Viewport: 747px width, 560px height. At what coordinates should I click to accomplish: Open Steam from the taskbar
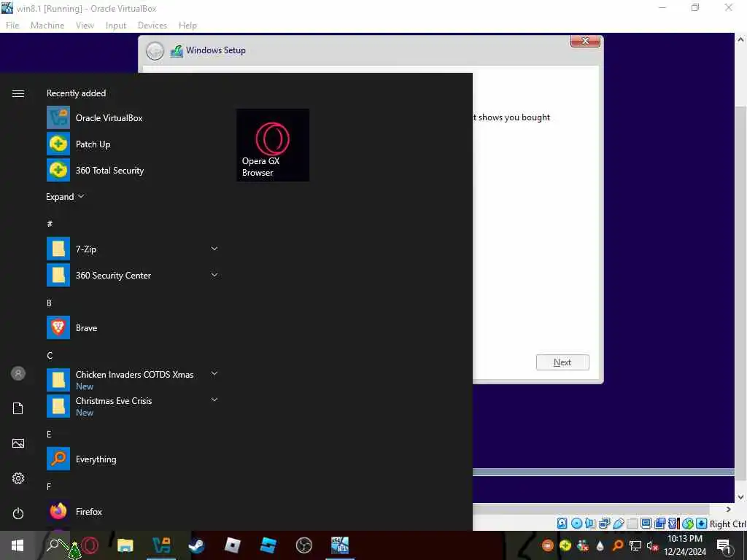pos(197,545)
